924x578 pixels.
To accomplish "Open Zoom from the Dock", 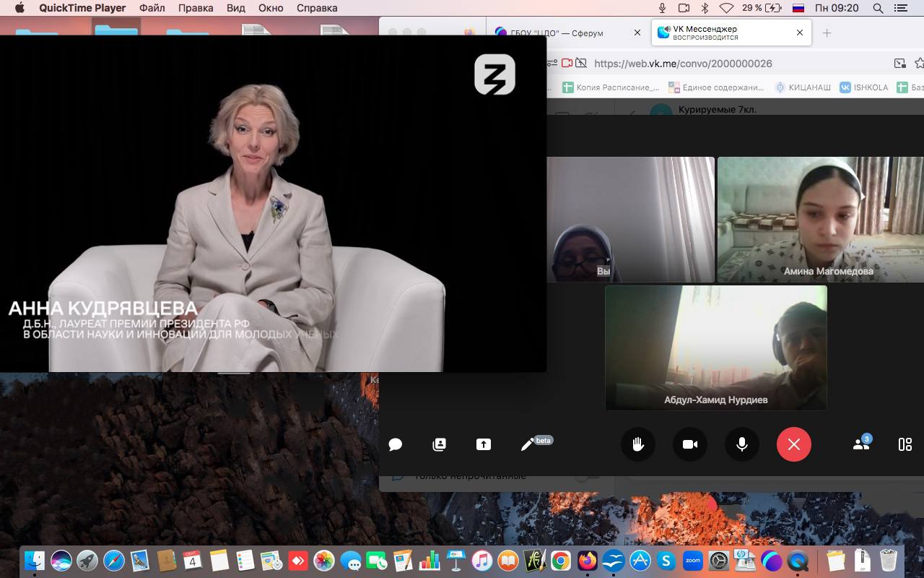I will pyautogui.click(x=693, y=560).
